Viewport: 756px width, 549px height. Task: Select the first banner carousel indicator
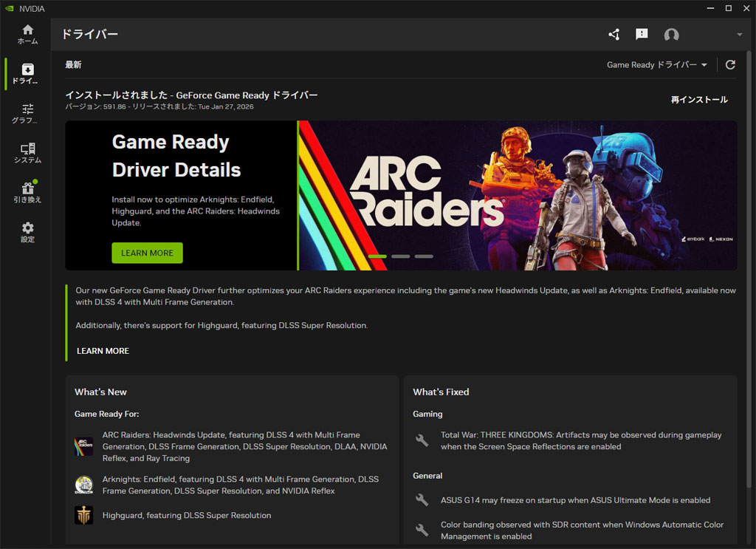point(377,256)
